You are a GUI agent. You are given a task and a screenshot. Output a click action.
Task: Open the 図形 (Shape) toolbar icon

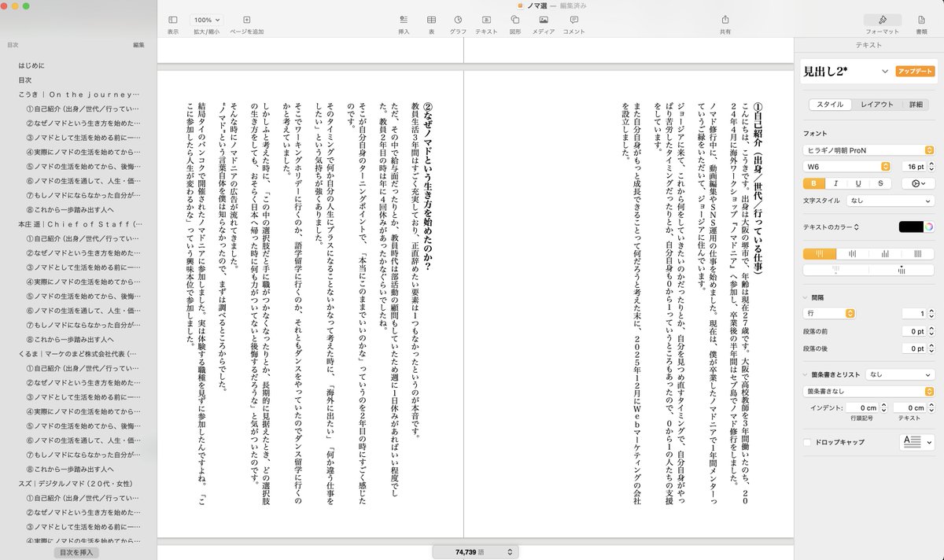click(514, 20)
